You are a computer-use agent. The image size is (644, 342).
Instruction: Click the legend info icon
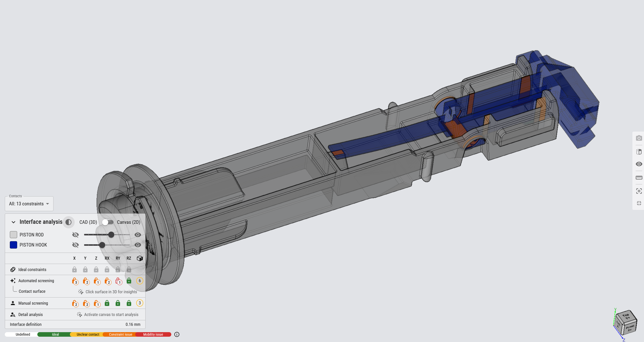click(x=177, y=334)
